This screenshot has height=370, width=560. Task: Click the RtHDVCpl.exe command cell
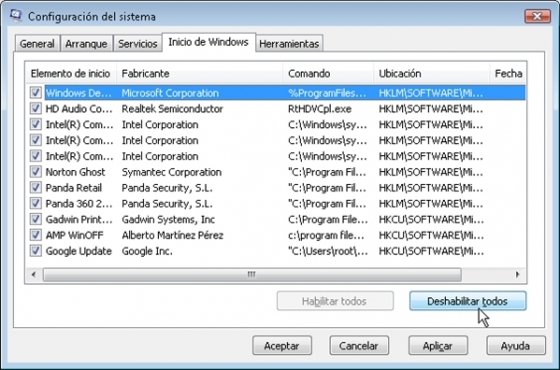(x=320, y=109)
